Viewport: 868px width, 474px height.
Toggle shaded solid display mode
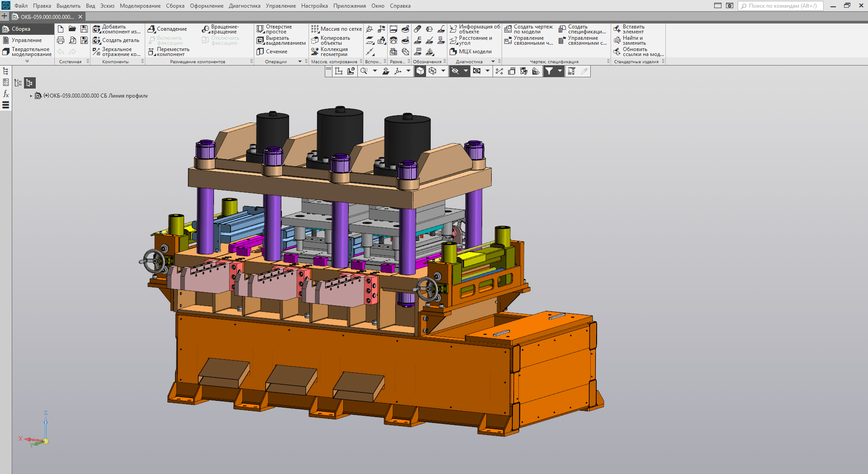pyautogui.click(x=420, y=71)
